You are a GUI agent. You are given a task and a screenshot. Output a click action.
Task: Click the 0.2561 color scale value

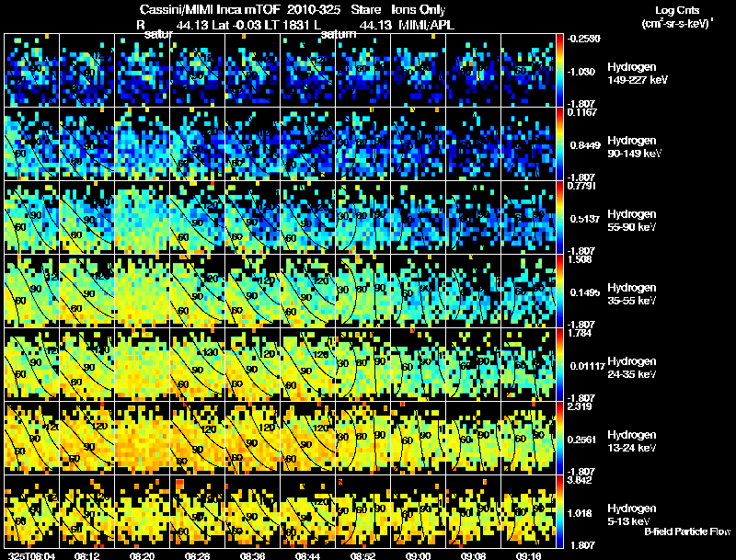coord(582,440)
